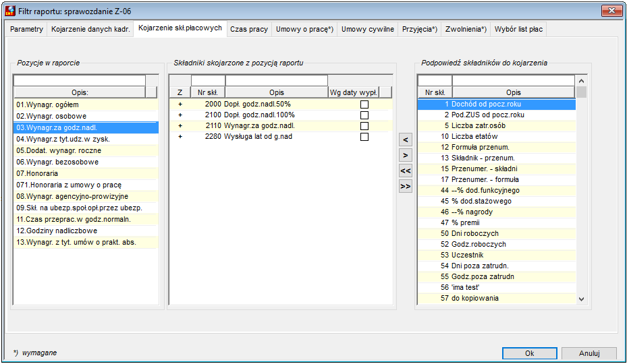Click Nr skł. header in associated components
Image resolution: width=627 pixels, height=364 pixels.
click(x=208, y=92)
